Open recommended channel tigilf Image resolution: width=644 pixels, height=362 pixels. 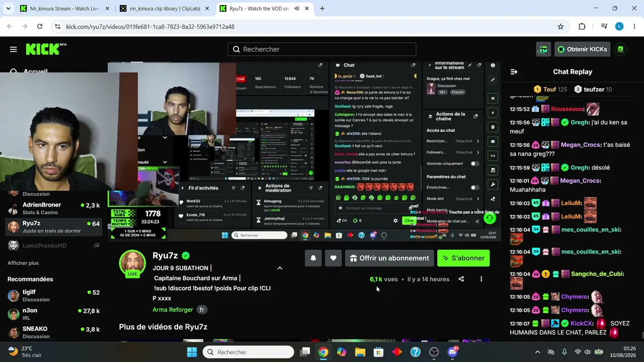[x=54, y=295]
